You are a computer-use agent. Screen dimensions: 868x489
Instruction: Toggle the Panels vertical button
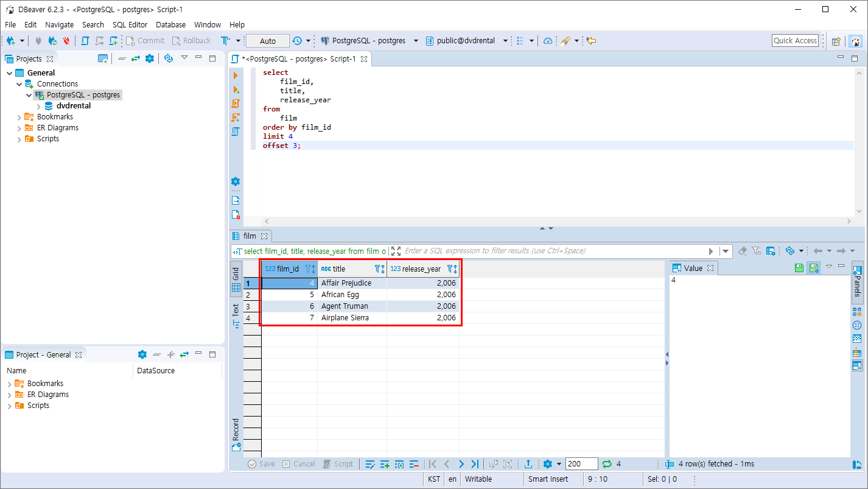(857, 282)
